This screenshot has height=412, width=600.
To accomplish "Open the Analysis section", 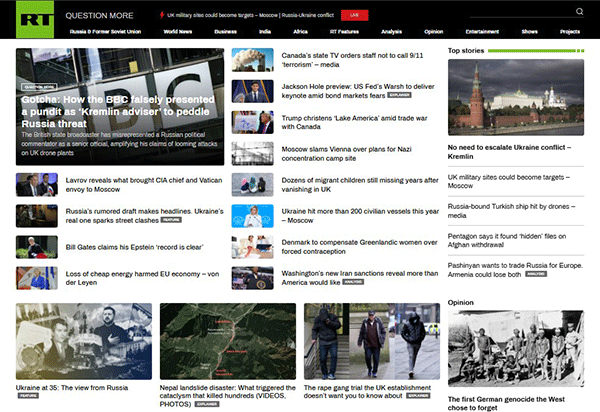I will click(x=391, y=32).
